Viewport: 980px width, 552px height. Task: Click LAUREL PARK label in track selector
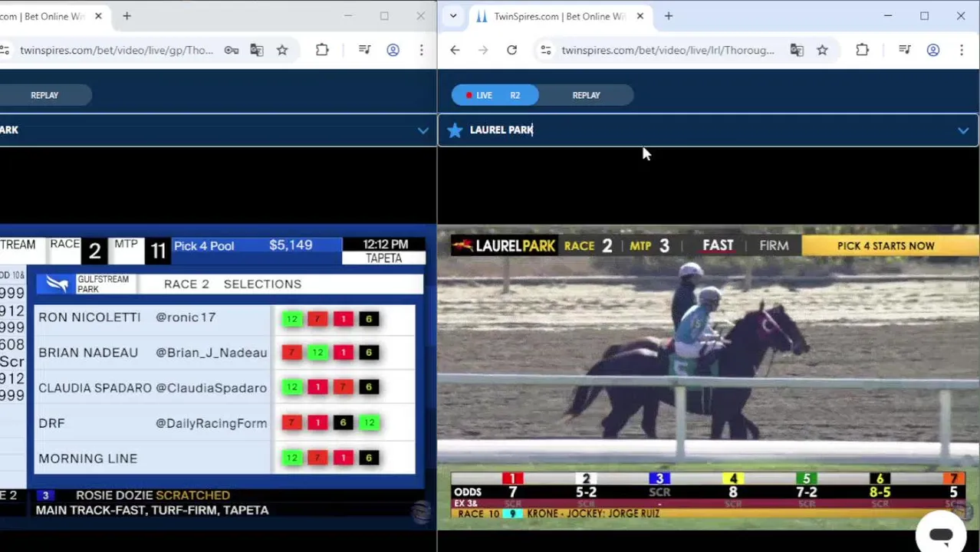(x=501, y=130)
